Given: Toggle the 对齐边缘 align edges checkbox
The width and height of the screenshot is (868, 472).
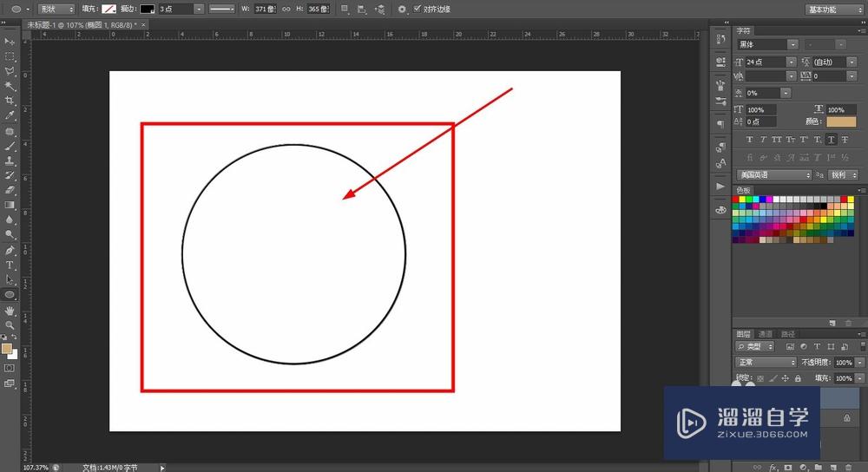Looking at the screenshot, I should click(x=418, y=9).
